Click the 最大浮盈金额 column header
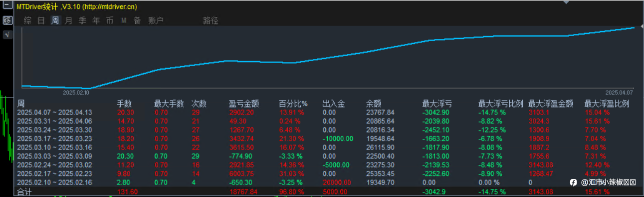The height and width of the screenshot is (197, 644). click(551, 104)
